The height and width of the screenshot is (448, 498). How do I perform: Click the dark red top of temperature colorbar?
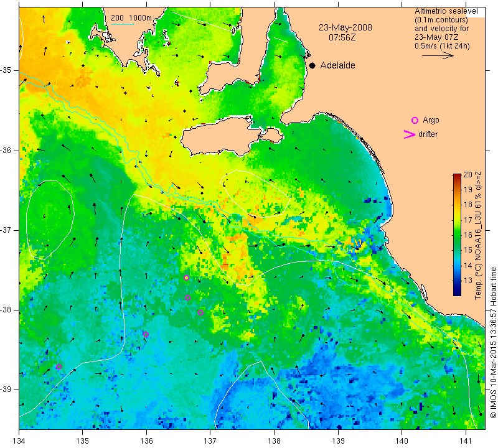click(x=457, y=177)
